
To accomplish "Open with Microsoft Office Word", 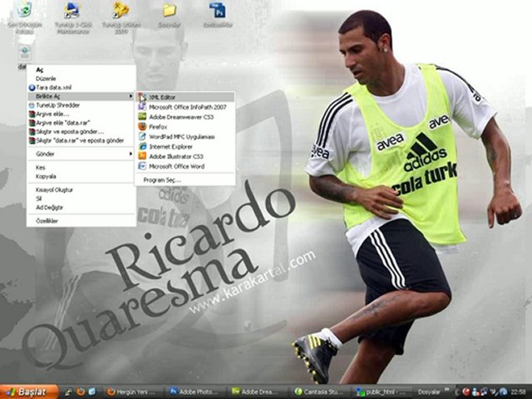I will tap(185, 166).
